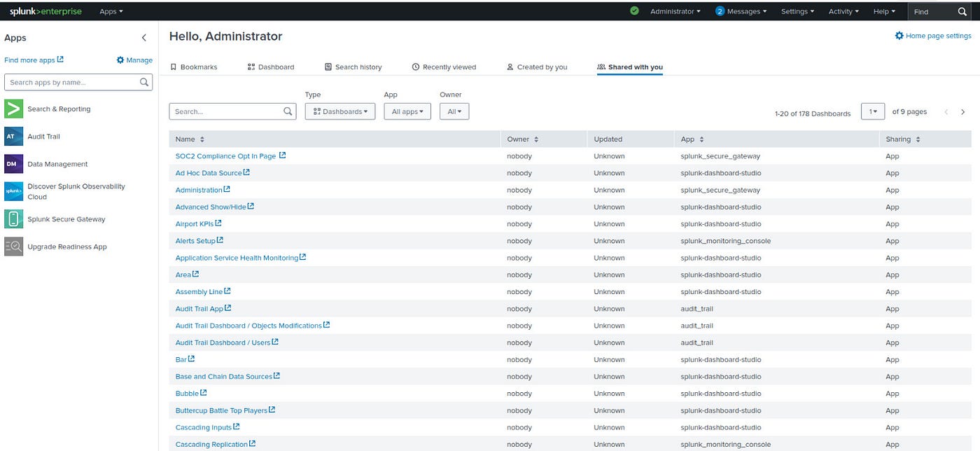The height and width of the screenshot is (451, 980).
Task: Open the Activity dropdown menu
Action: tap(843, 11)
